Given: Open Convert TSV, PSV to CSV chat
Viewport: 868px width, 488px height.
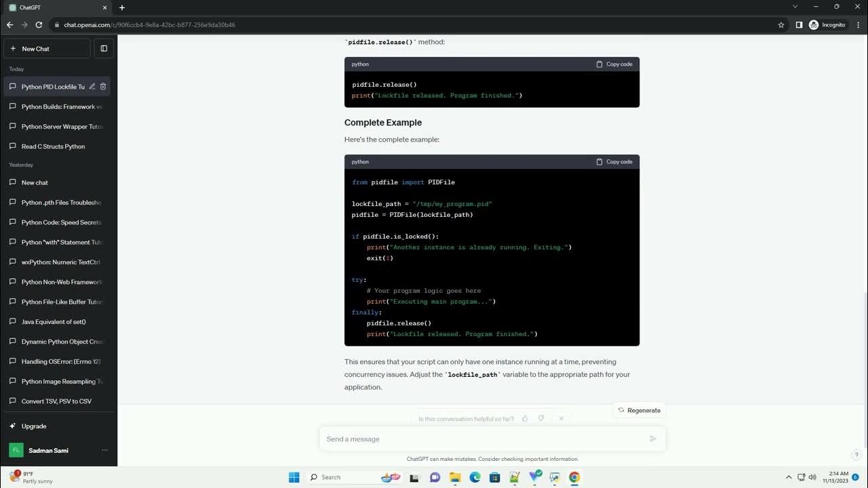Looking at the screenshot, I should coord(57,401).
